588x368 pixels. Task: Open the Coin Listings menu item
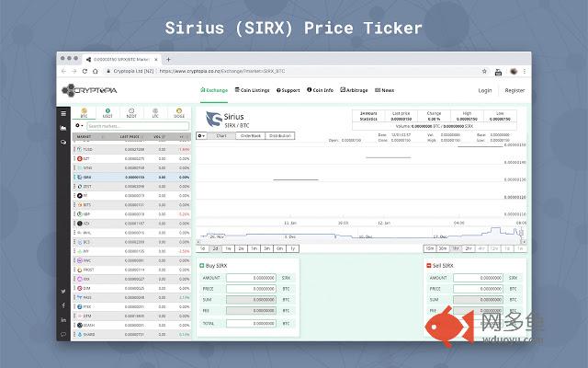(x=253, y=90)
